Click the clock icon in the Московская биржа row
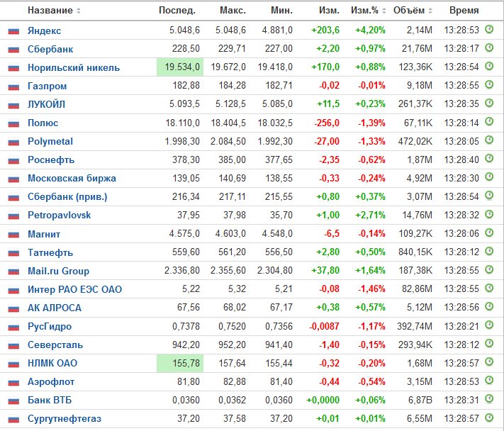 [x=489, y=177]
